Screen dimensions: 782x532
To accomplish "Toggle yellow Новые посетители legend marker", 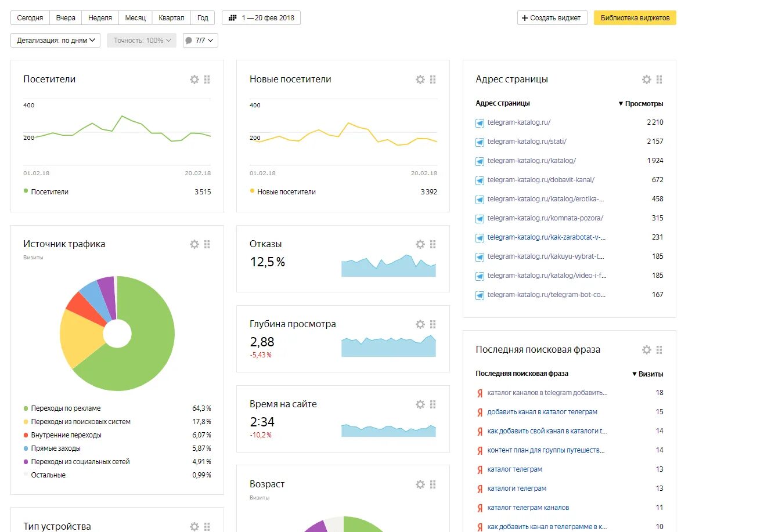I will click(x=252, y=191).
